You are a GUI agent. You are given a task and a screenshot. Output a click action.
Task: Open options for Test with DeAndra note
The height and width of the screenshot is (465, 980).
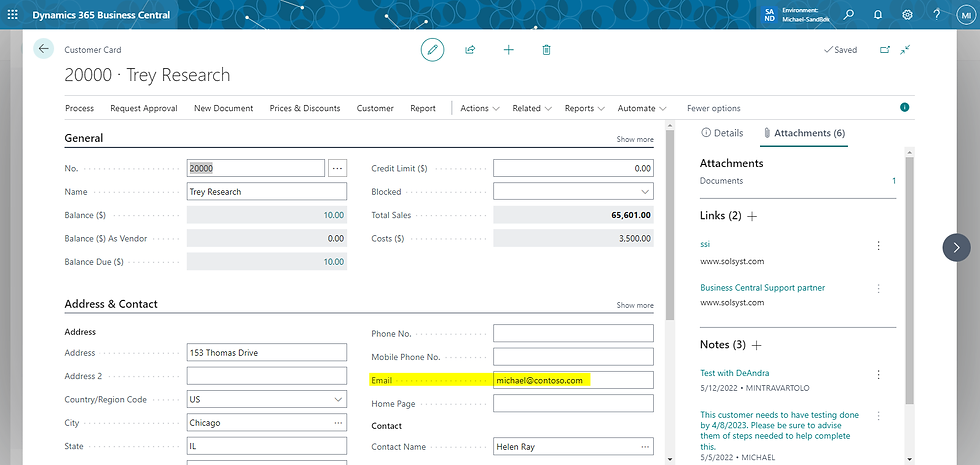[x=878, y=374]
